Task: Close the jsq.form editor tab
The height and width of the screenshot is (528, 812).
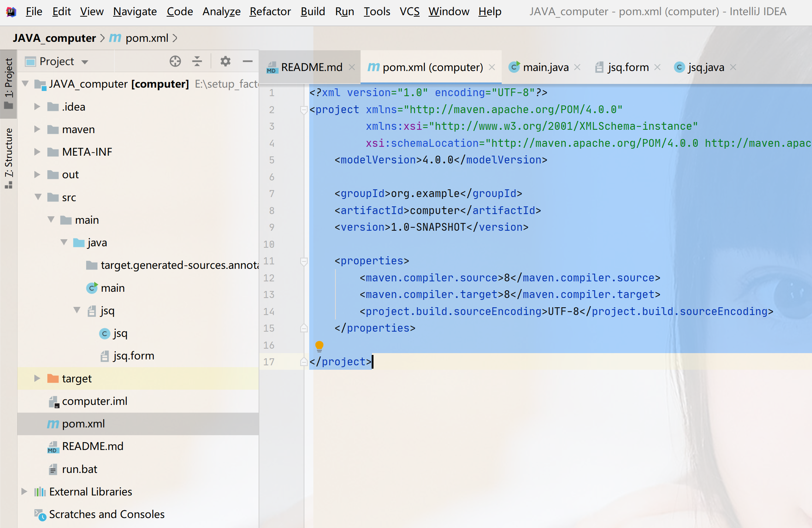Action: tap(658, 67)
